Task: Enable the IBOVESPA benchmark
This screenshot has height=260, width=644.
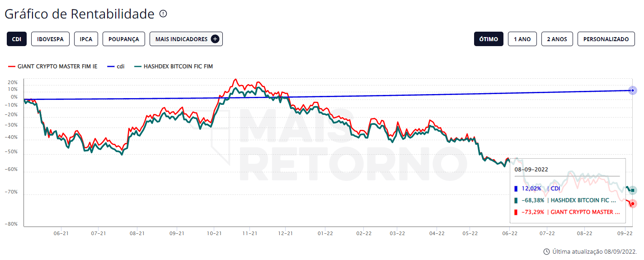Action: pos(50,39)
